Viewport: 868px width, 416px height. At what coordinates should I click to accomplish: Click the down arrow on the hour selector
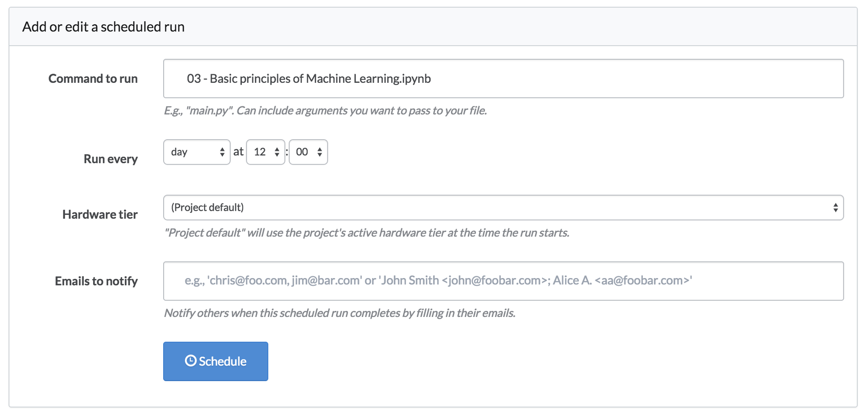pos(277,155)
